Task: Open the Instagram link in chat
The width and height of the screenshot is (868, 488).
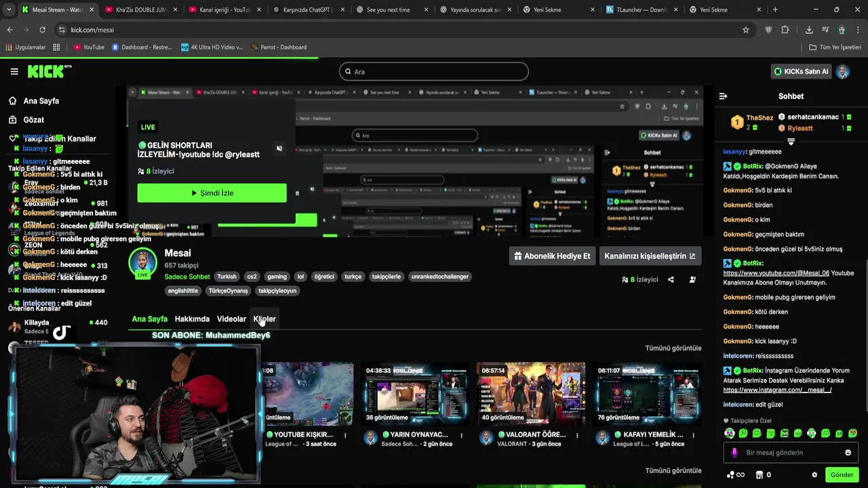Action: click(777, 390)
